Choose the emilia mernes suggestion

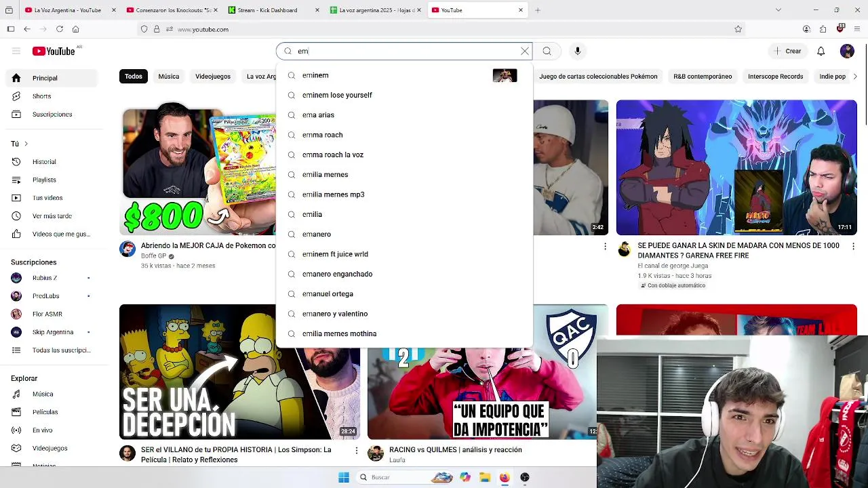tap(404, 175)
